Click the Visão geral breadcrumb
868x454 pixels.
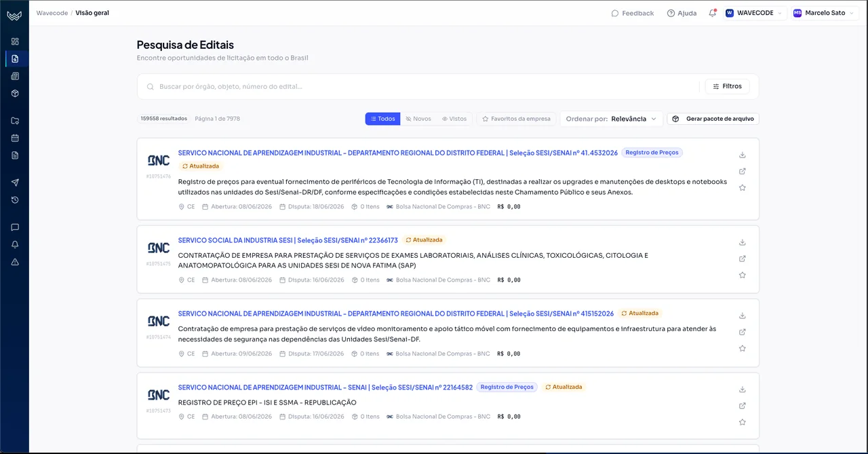[x=92, y=13]
